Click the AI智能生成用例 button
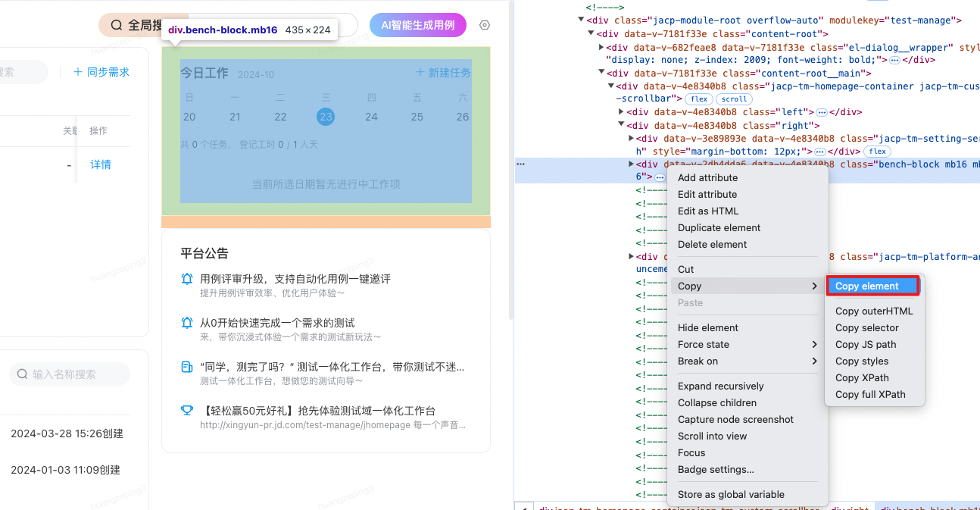This screenshot has width=980, height=510. [x=417, y=25]
